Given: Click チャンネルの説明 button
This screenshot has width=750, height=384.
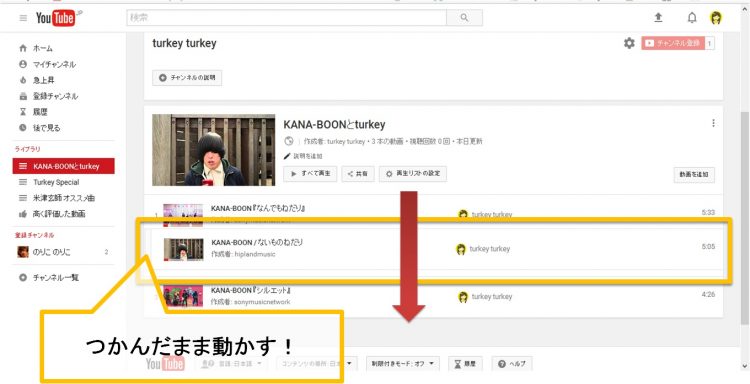Looking at the screenshot, I should [x=187, y=77].
